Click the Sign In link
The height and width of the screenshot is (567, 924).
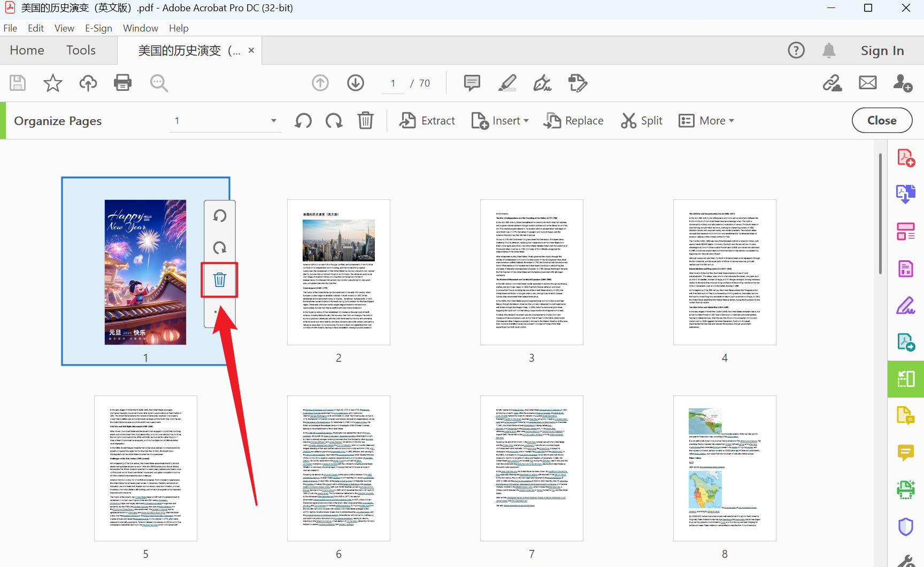(x=882, y=50)
